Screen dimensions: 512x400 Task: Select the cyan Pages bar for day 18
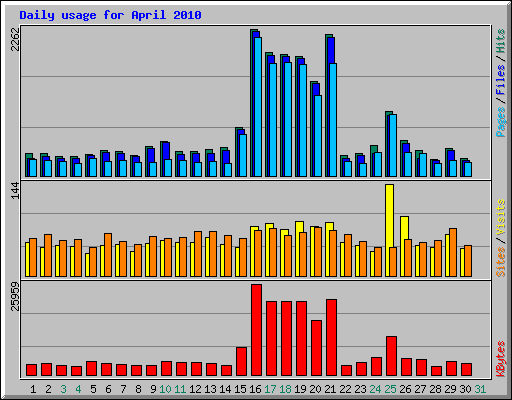(x=288, y=120)
